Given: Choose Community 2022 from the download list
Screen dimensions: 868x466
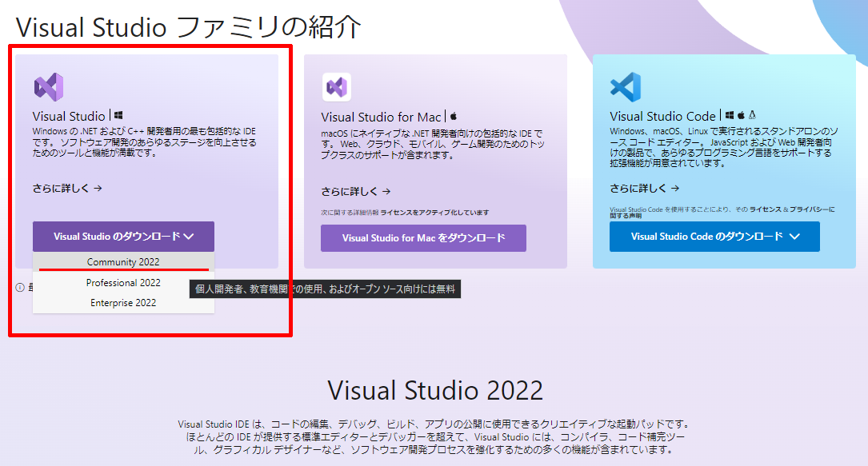Looking at the screenshot, I should (x=123, y=262).
